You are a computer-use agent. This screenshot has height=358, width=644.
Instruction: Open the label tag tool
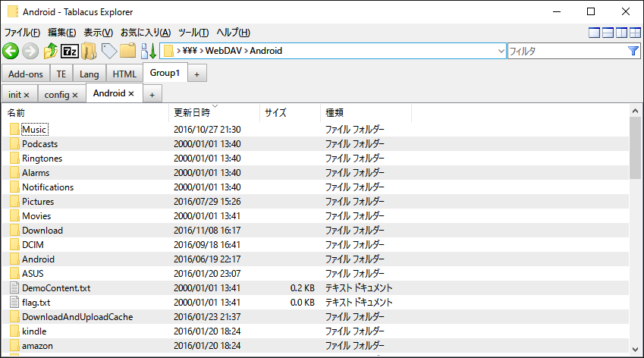point(108,51)
